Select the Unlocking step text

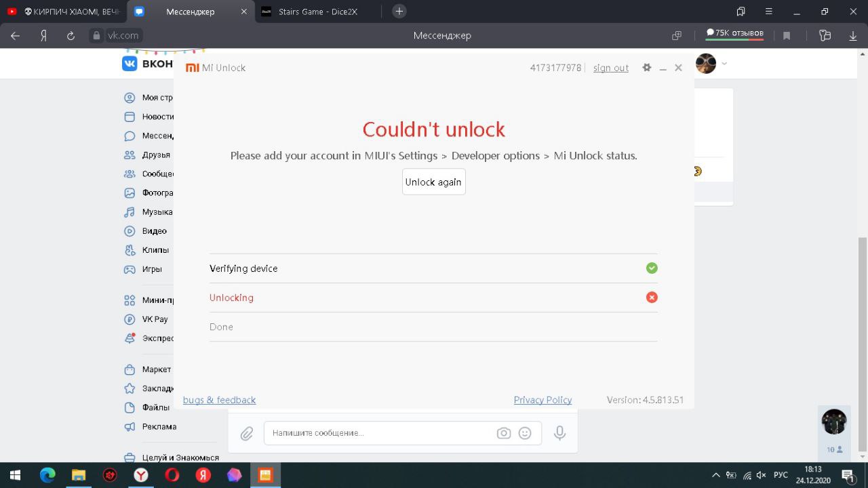(x=231, y=298)
